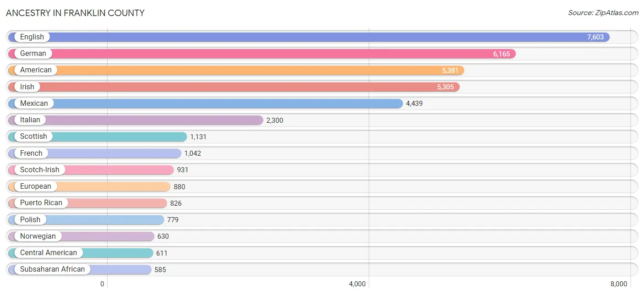
Task: Click the Subsaharan African label
Action: tap(53, 269)
